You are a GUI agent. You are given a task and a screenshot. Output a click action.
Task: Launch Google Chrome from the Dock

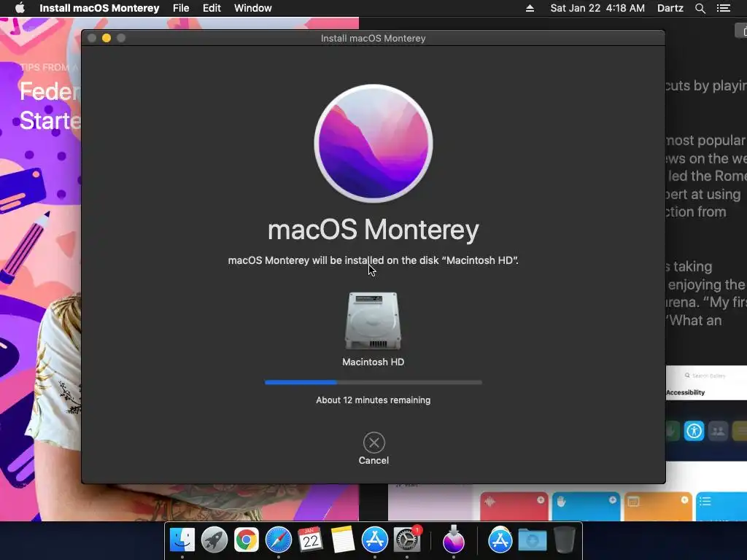click(x=247, y=540)
